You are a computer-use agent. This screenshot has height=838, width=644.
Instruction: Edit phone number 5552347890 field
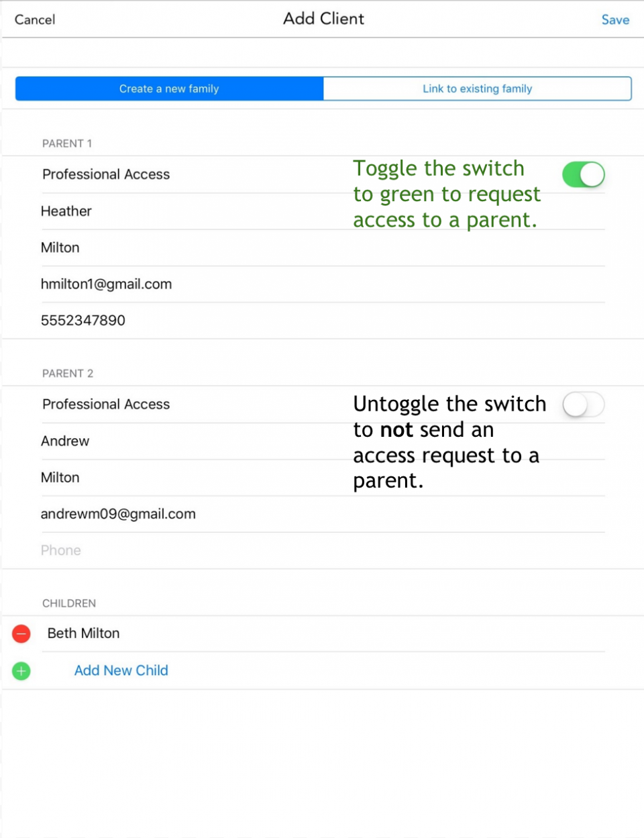point(323,320)
